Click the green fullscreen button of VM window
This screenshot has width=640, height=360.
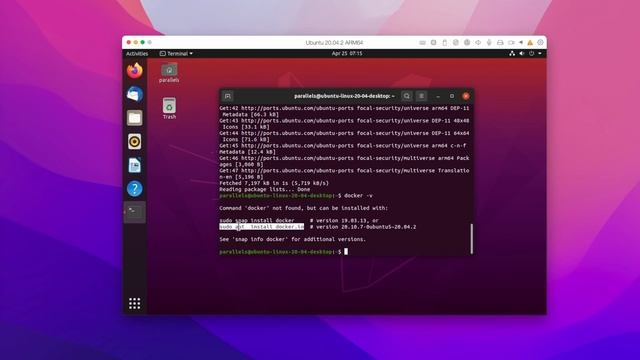[142, 42]
